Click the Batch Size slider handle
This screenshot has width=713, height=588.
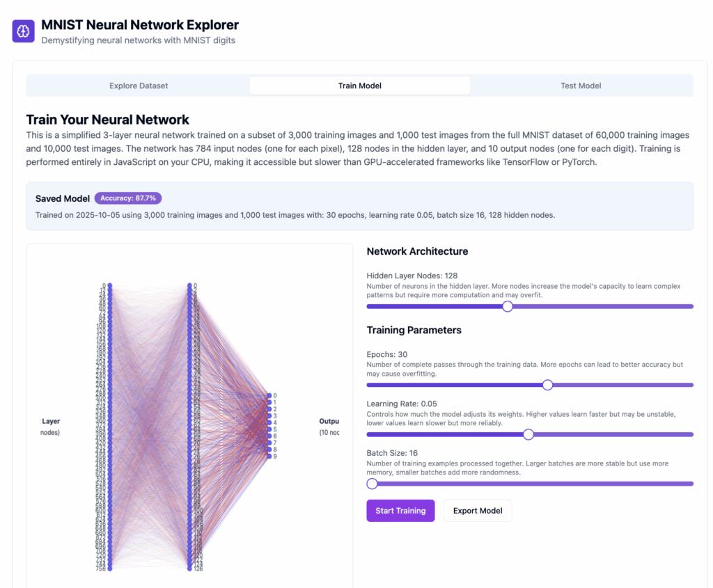[x=372, y=484]
